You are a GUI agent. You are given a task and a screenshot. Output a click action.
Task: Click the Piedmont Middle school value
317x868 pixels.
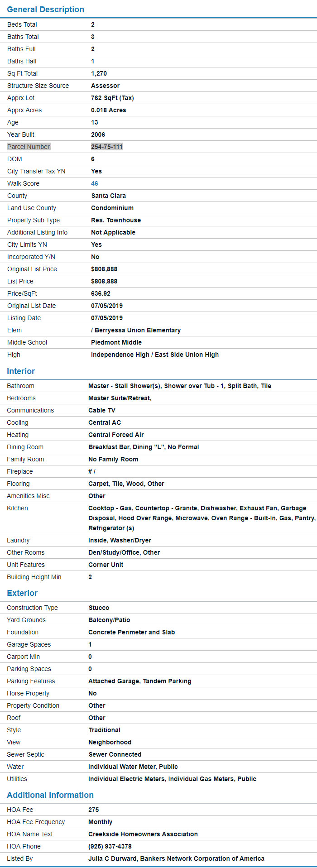pos(116,342)
